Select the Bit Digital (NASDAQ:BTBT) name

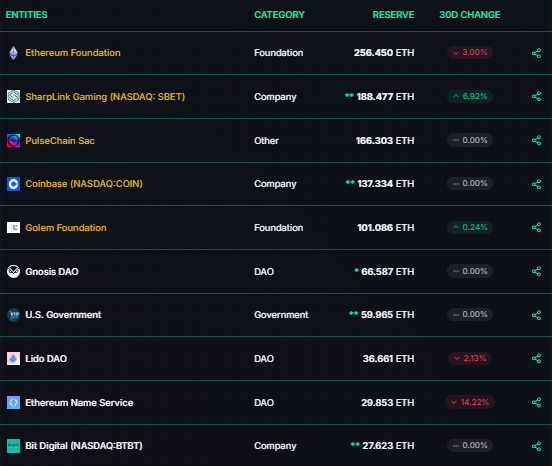pyautogui.click(x=84, y=446)
